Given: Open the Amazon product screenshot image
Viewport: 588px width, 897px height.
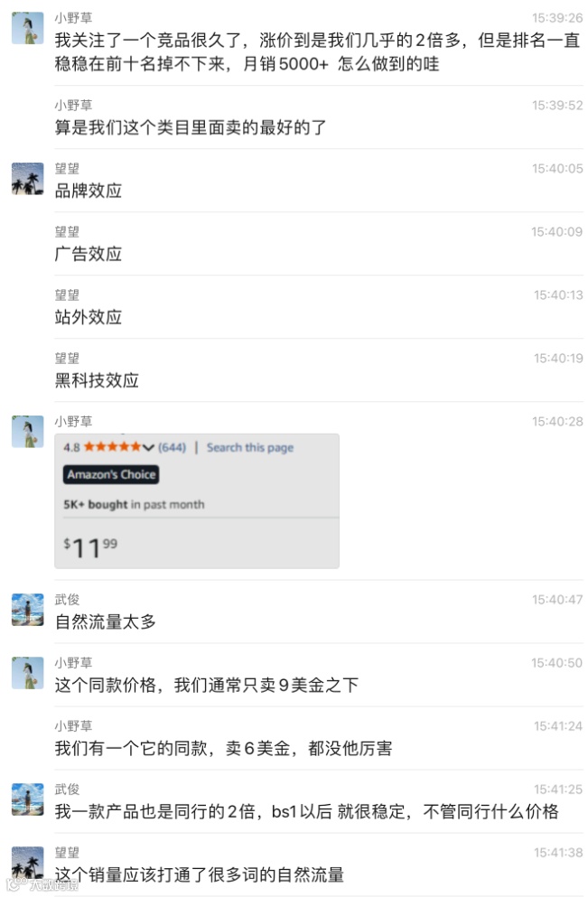Looking at the screenshot, I should pyautogui.click(x=197, y=501).
